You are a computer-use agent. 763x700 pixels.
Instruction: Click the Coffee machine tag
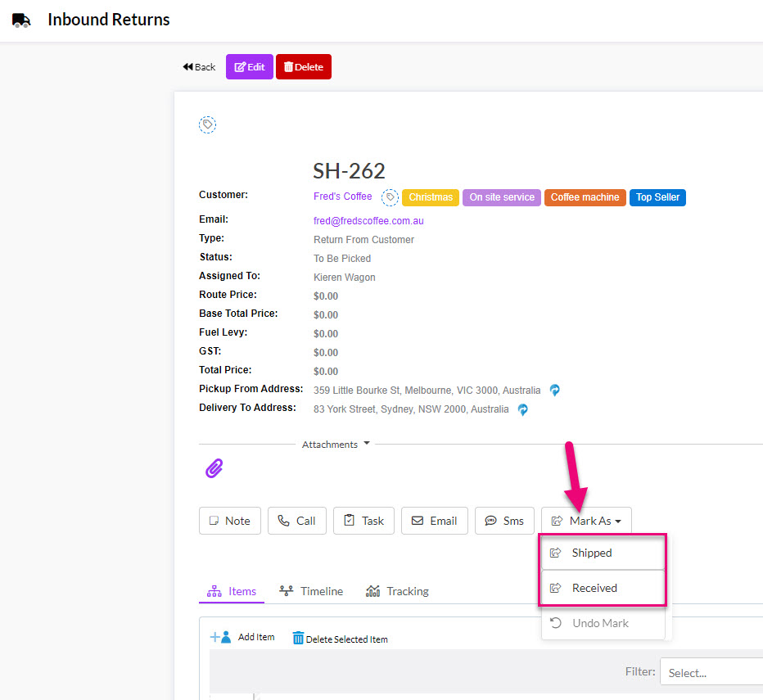coord(585,197)
